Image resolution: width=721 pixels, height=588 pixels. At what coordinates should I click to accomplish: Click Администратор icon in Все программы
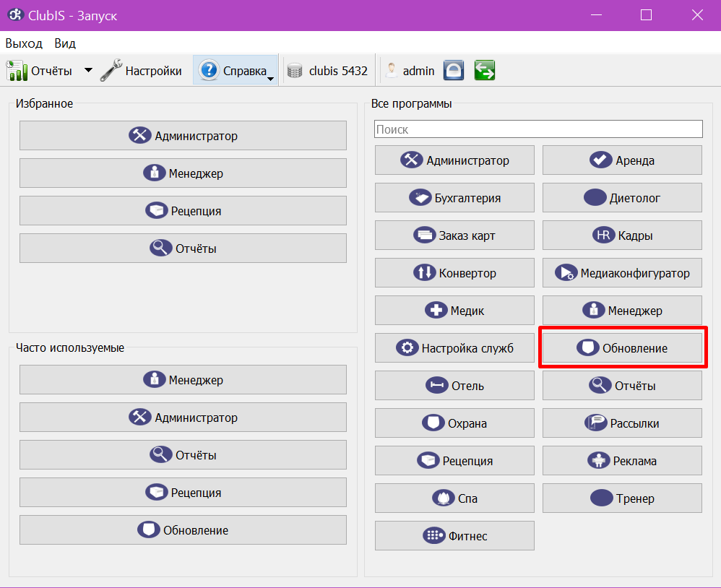[412, 160]
